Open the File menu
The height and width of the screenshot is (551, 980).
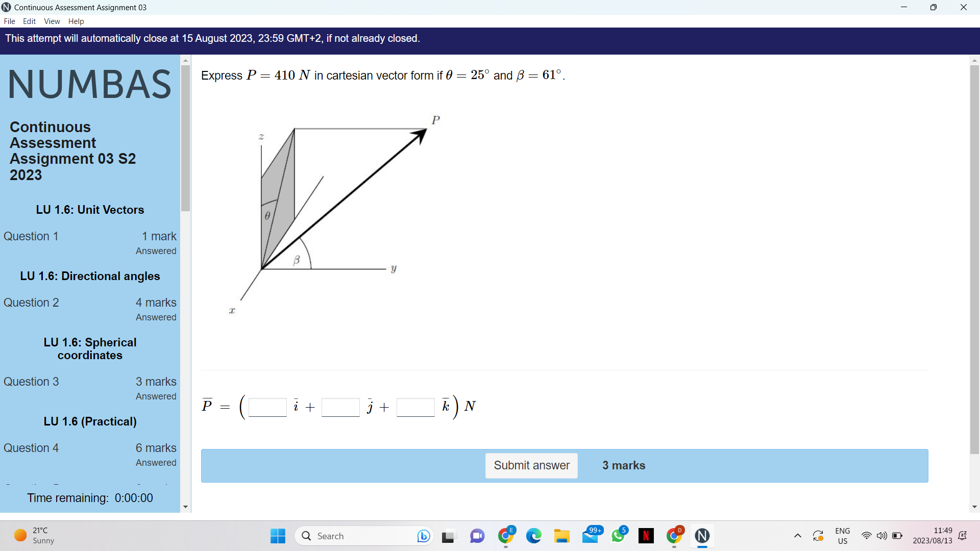point(9,21)
